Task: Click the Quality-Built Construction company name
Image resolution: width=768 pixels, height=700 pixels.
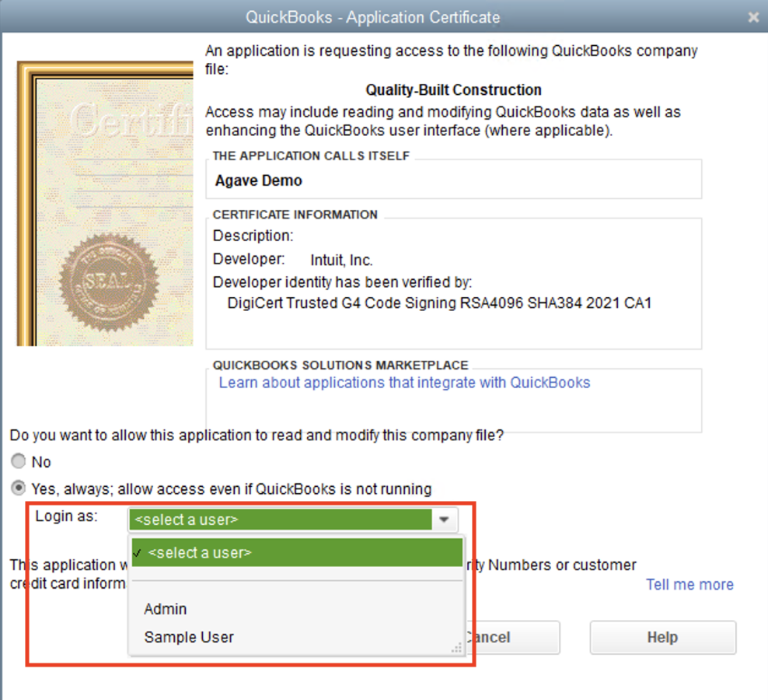Action: [x=453, y=89]
